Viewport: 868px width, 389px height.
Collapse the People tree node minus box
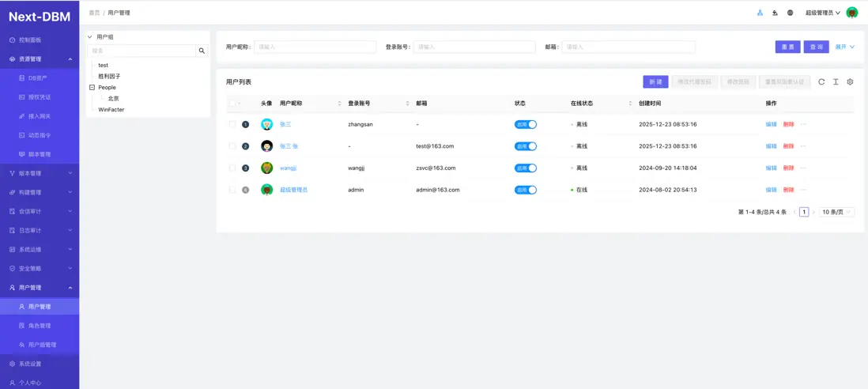[92, 88]
